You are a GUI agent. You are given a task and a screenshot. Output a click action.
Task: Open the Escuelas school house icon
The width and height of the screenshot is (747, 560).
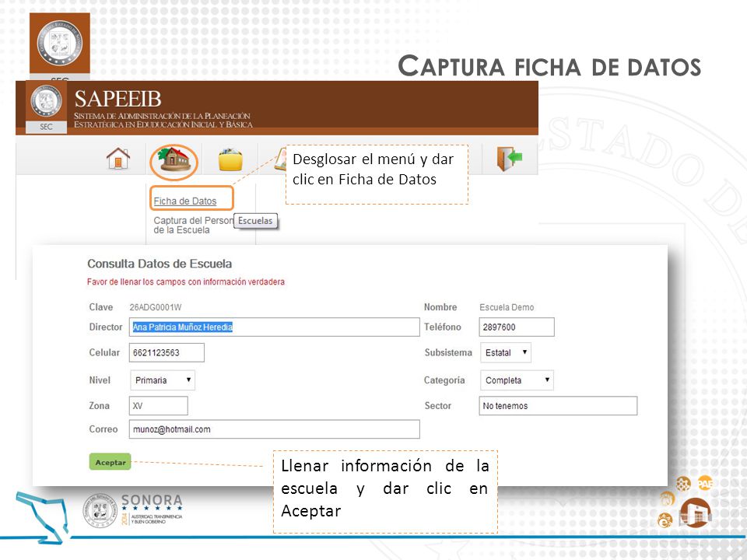174,159
